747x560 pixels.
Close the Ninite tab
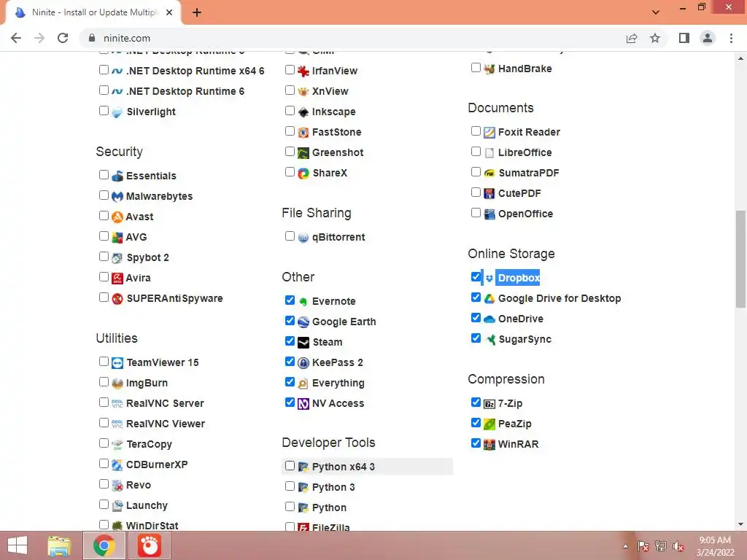tap(169, 13)
